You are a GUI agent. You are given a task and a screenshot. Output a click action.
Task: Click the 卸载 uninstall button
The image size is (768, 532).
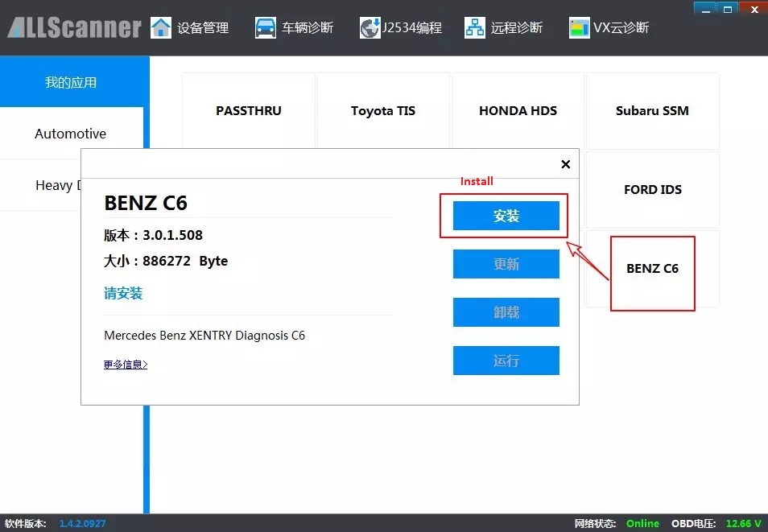click(506, 312)
